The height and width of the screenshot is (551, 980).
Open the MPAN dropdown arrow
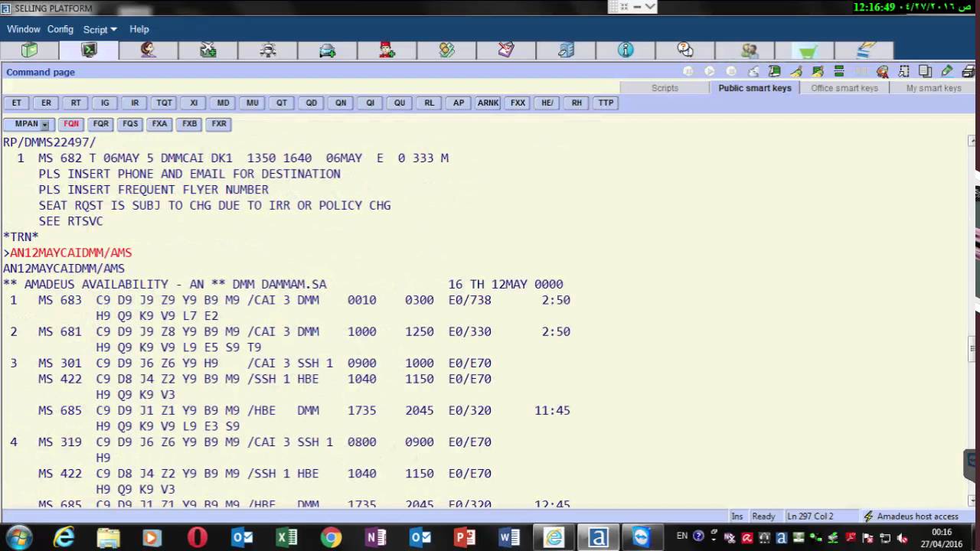[x=44, y=124]
